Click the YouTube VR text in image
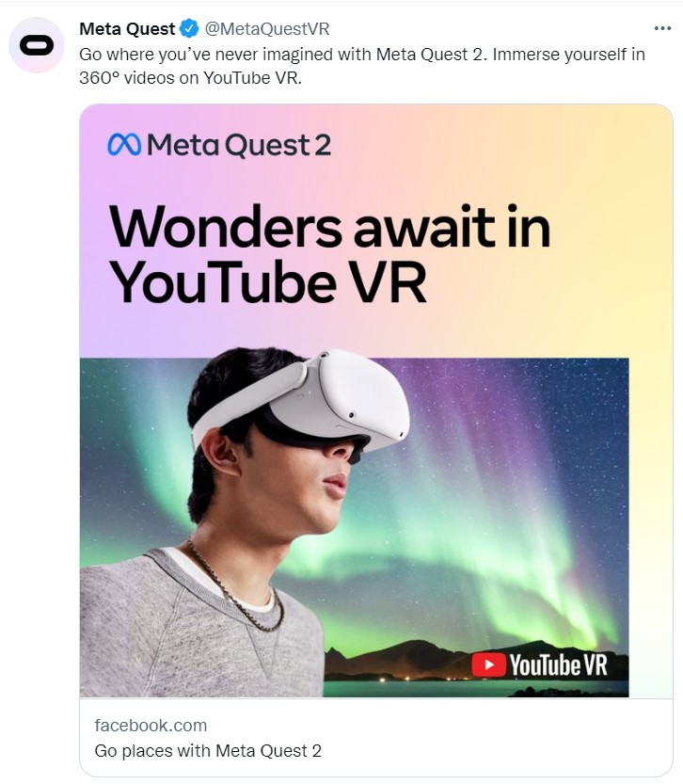The image size is (683, 784). tap(559, 665)
